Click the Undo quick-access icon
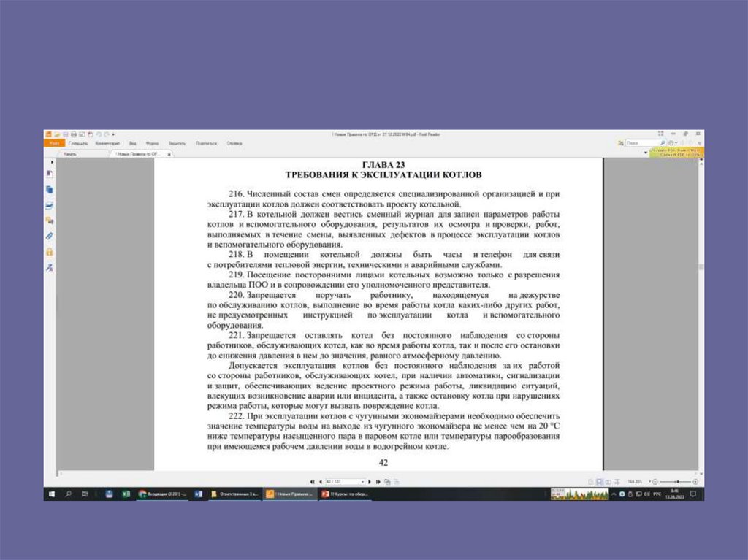 pyautogui.click(x=99, y=134)
